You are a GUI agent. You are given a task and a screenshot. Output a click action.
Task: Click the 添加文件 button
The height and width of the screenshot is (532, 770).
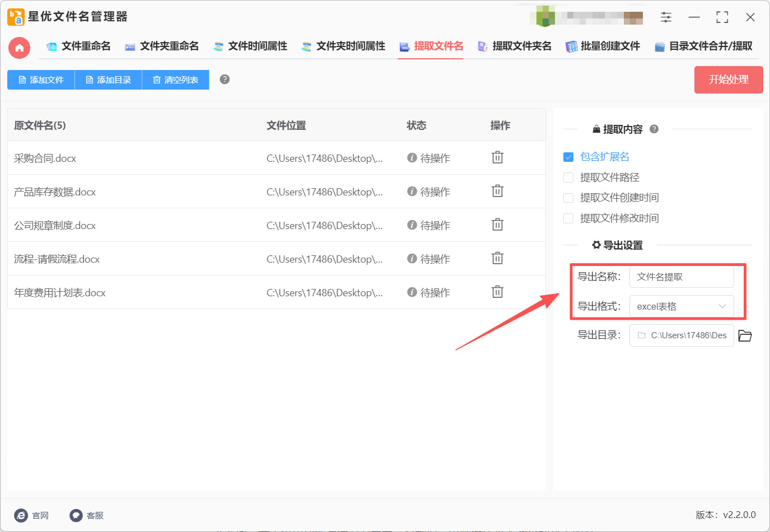(x=41, y=80)
